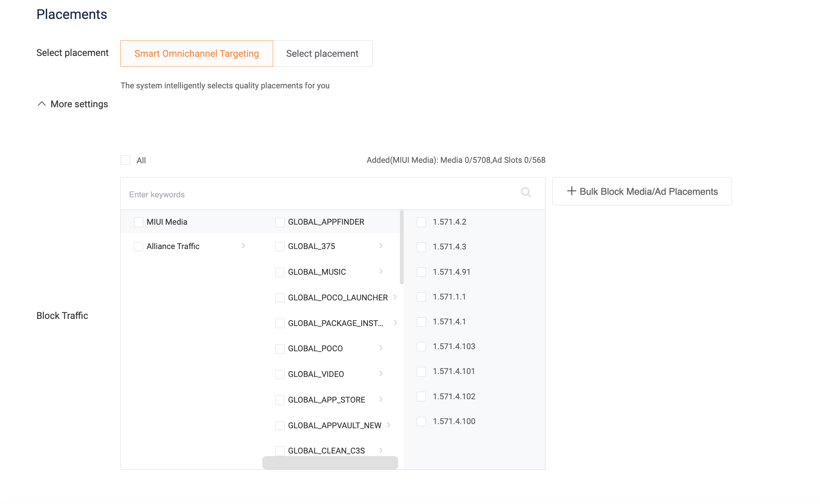820x504 pixels.
Task: Open GLOBAL_VIDEO submenu arrow
Action: pyautogui.click(x=381, y=374)
